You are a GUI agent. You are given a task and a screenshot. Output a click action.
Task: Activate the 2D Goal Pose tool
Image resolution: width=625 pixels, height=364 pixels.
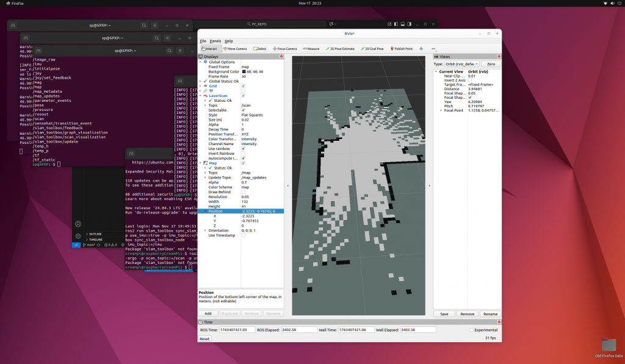[372, 49]
